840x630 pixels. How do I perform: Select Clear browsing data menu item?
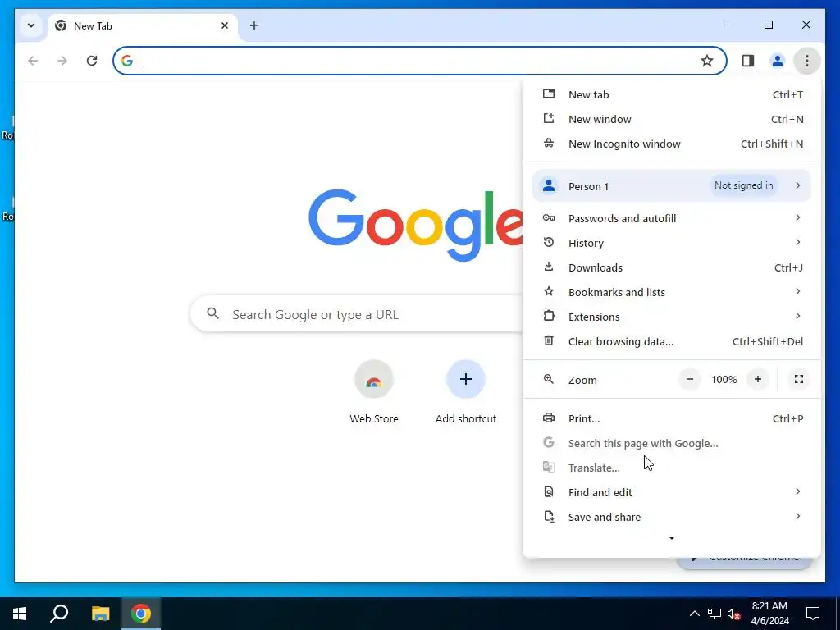point(672,341)
